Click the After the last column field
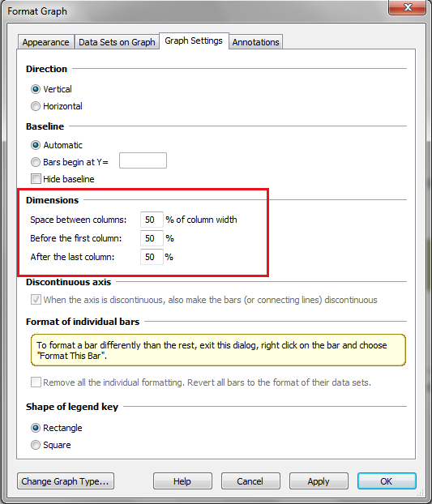This screenshot has height=504, width=432. coord(152,257)
